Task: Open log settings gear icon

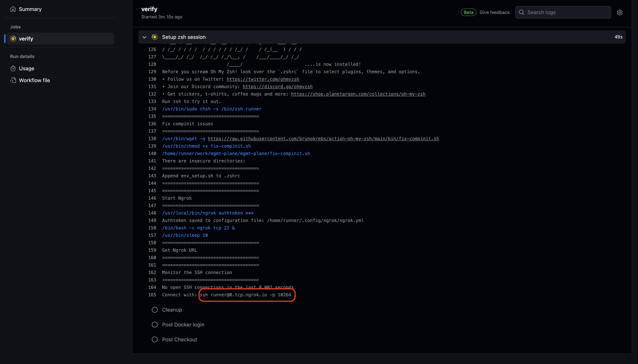Action: [620, 12]
